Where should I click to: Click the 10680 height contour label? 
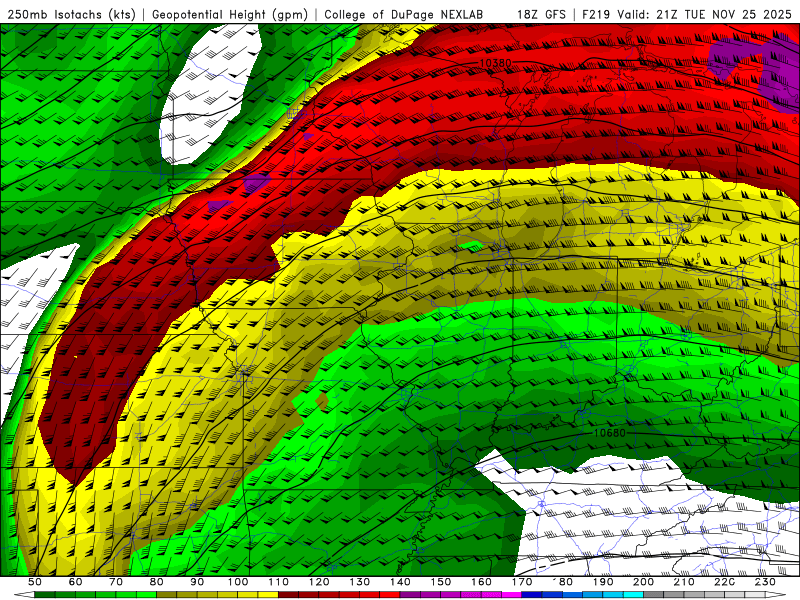click(610, 433)
